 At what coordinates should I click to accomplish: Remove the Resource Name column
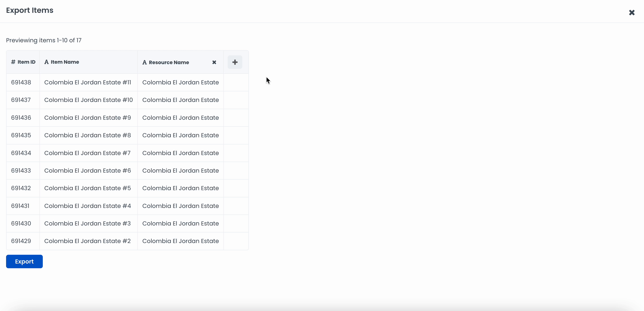pos(214,63)
